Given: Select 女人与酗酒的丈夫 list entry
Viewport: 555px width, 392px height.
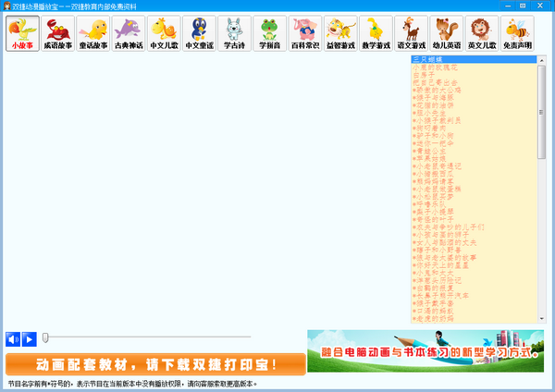Looking at the screenshot, I should click(474, 243).
